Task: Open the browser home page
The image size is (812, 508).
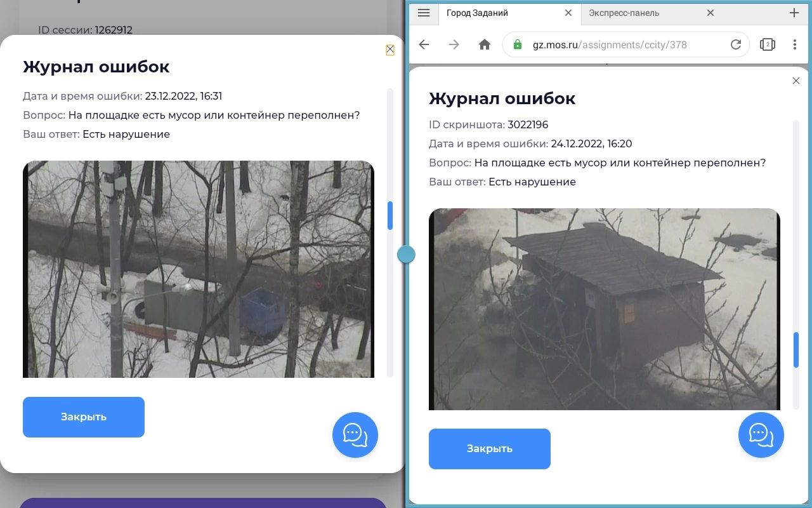Action: 485,44
